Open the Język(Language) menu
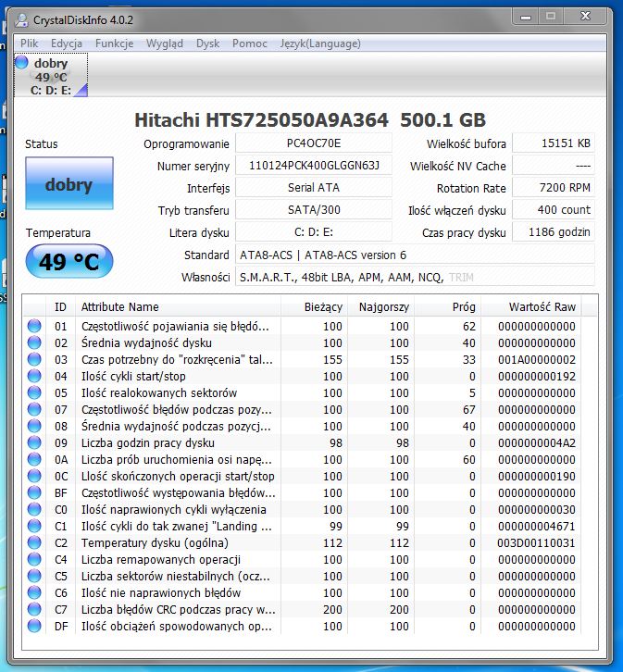Image resolution: width=623 pixels, height=672 pixels. (320, 44)
